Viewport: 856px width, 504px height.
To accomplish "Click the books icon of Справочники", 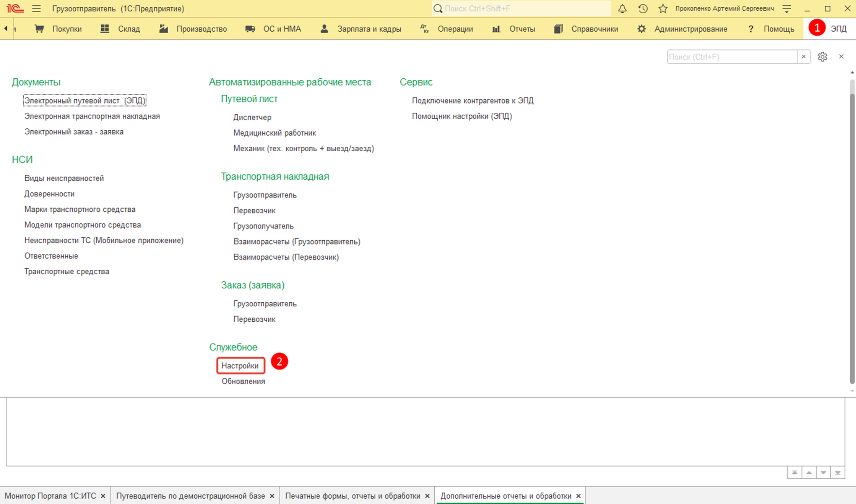I will tap(558, 29).
